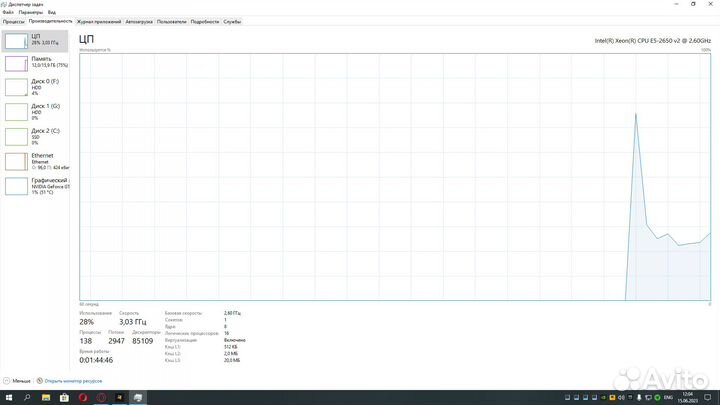The image size is (720, 405).
Task: Switch to the Пользователи tab
Action: 171,22
